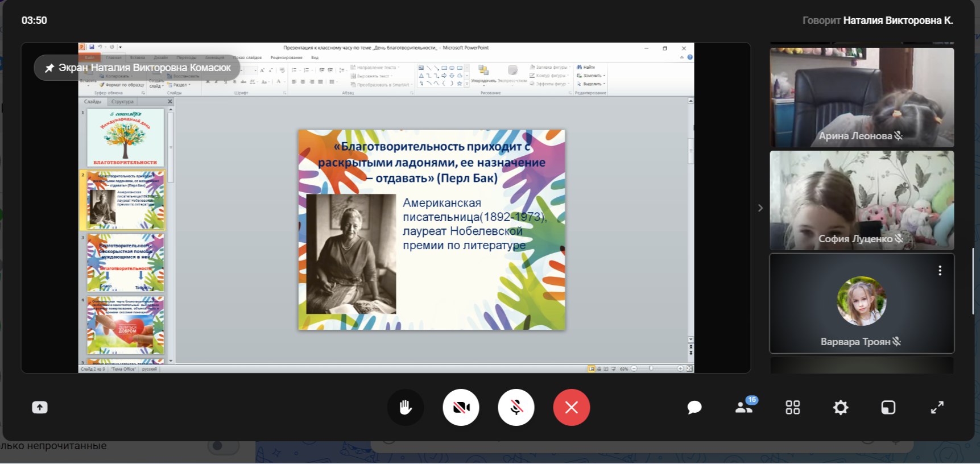This screenshot has width=980, height=464.
Task: Click the PowerPoint zoom slider handle
Action: (651, 368)
